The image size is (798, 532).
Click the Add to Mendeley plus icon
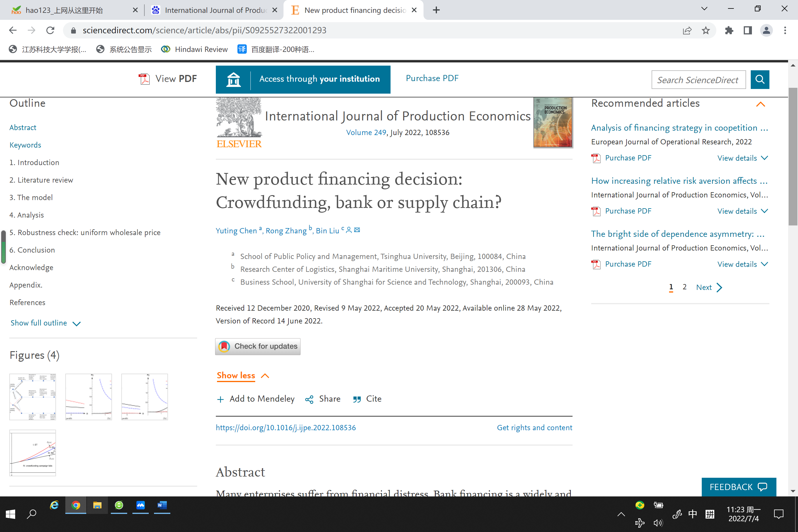(220, 399)
